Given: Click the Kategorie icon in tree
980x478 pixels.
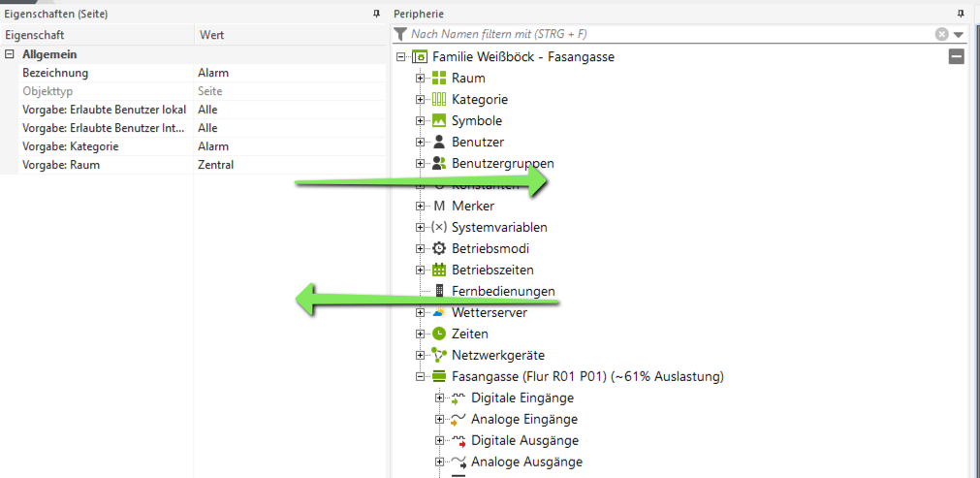Looking at the screenshot, I should 439,99.
